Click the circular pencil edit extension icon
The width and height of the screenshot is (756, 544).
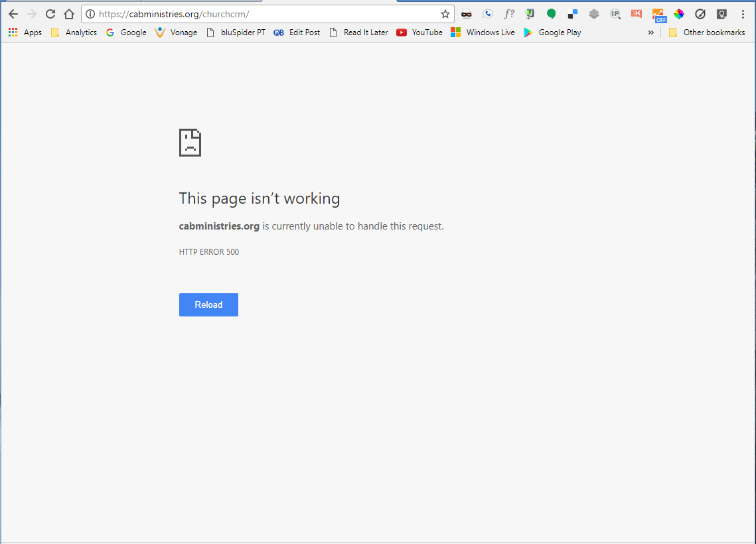tap(700, 14)
